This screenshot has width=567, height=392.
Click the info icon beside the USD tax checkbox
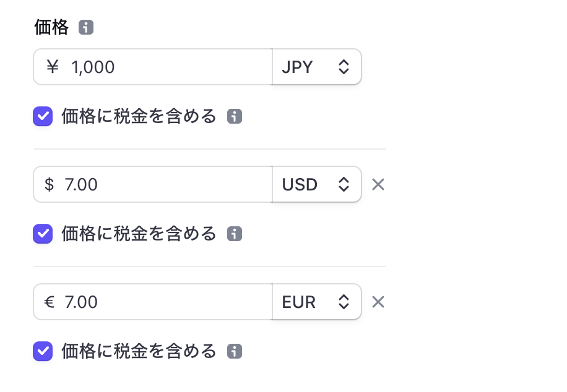(x=234, y=234)
